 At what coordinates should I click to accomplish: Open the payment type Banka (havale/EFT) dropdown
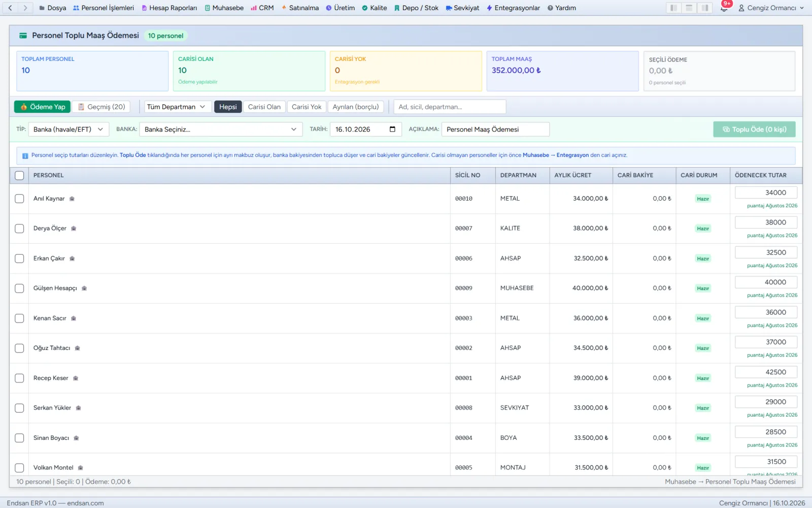(x=69, y=129)
